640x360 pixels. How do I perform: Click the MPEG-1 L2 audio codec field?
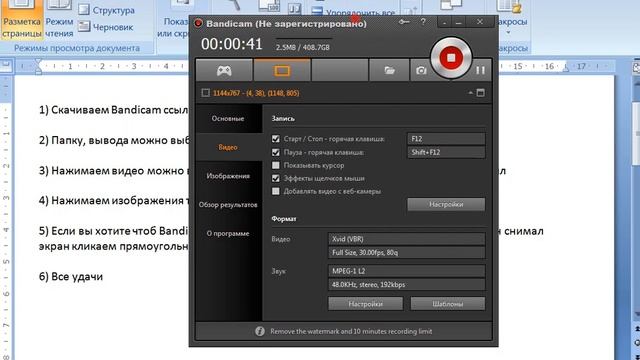407,271
